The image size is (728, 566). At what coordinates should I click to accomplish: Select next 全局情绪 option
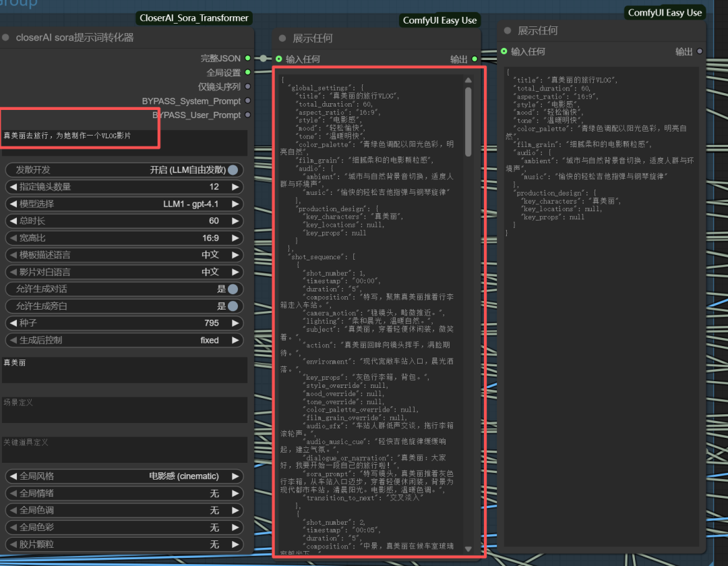point(235,494)
